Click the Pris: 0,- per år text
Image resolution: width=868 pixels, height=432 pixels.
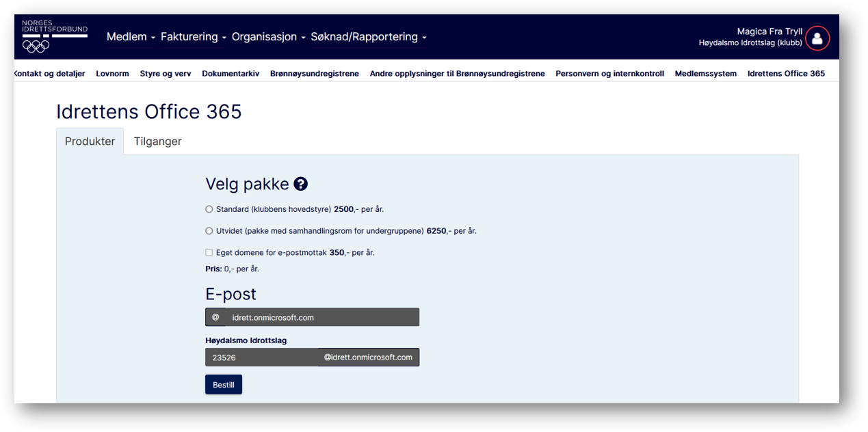pyautogui.click(x=232, y=269)
